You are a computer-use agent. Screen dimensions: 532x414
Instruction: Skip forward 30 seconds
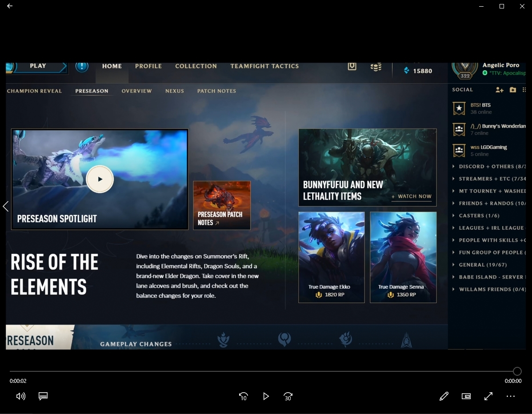click(x=288, y=396)
